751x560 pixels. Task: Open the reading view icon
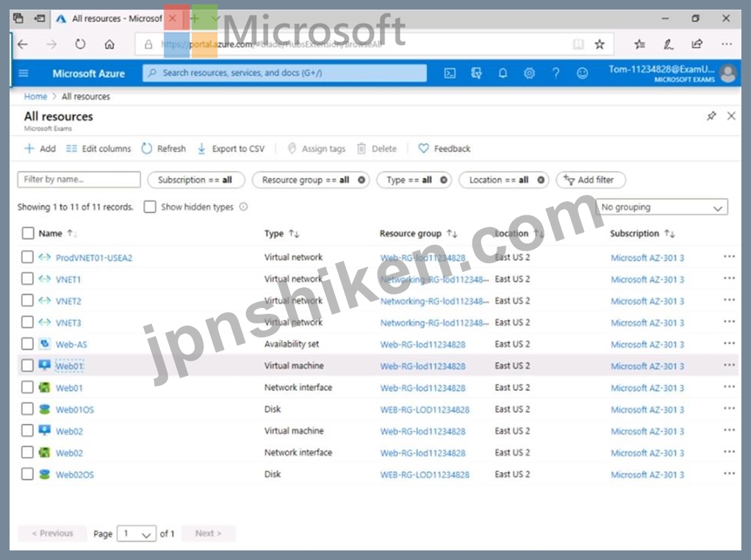coord(578,45)
